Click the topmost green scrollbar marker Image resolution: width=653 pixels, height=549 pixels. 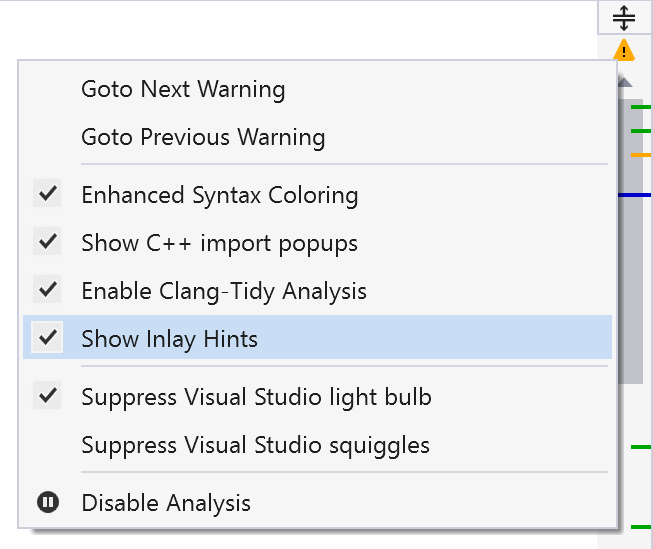click(641, 106)
